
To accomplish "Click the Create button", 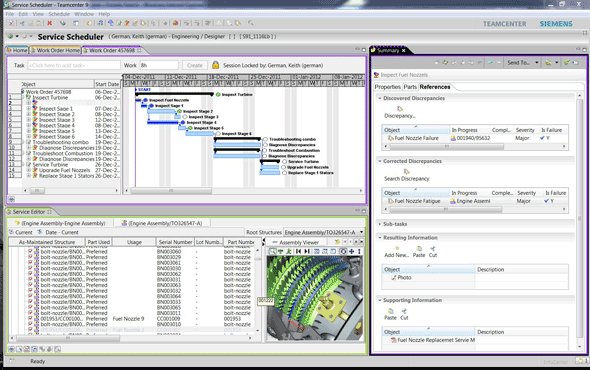I will pyautogui.click(x=195, y=65).
